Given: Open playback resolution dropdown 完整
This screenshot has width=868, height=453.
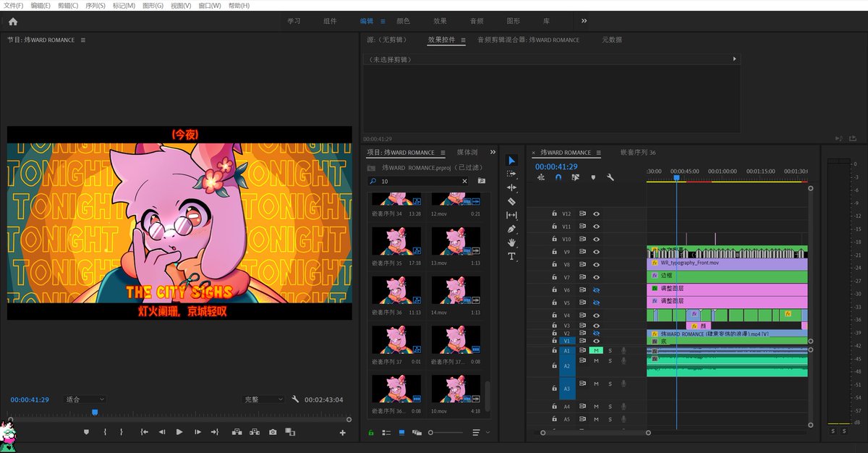Looking at the screenshot, I should pyautogui.click(x=264, y=399).
